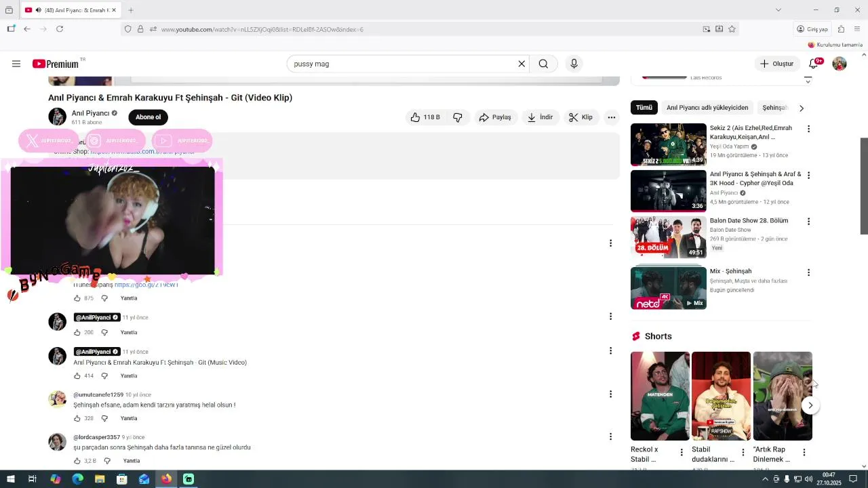
Task: Click the Giriş yap browser account button
Action: [812, 29]
